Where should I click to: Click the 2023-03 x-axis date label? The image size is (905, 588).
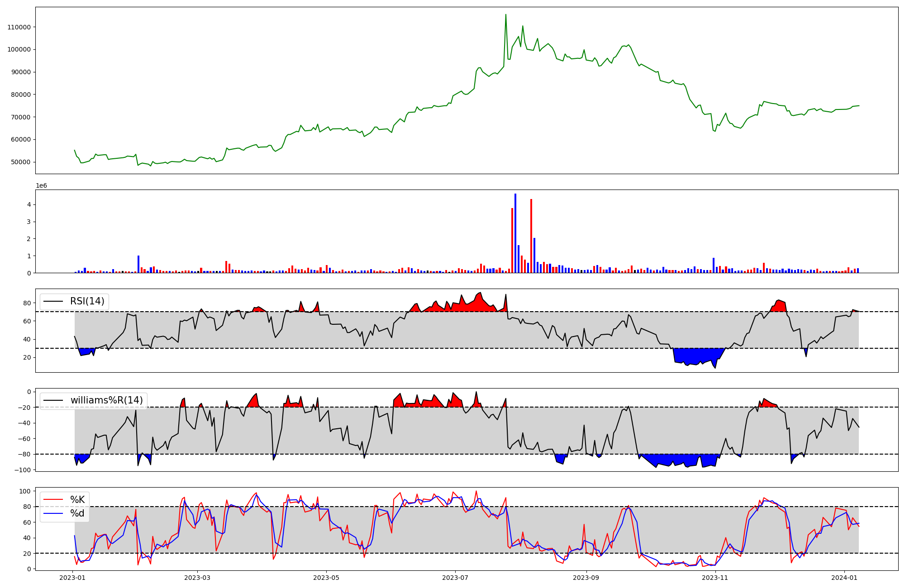pos(197,578)
